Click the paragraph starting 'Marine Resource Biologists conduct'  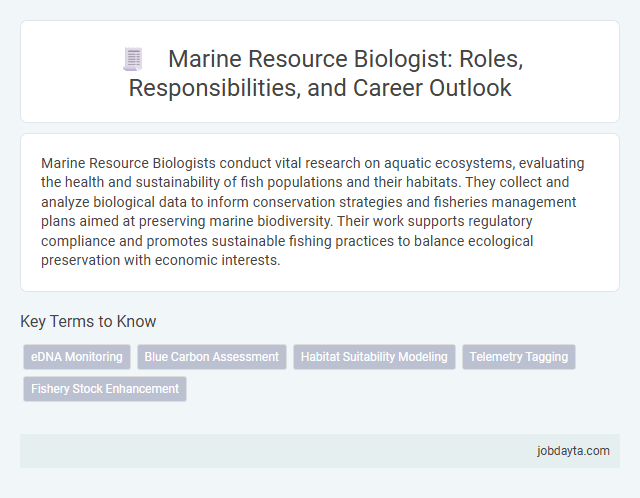[313, 211]
